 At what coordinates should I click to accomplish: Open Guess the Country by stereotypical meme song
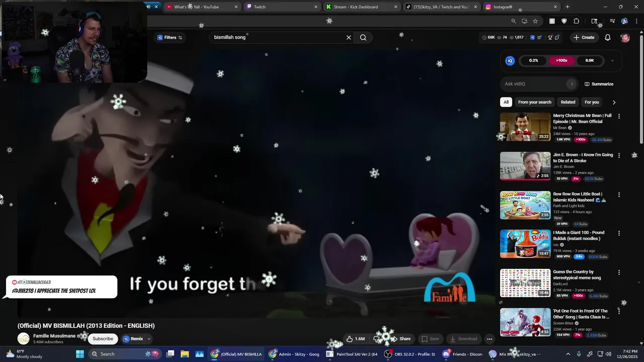pyautogui.click(x=577, y=275)
